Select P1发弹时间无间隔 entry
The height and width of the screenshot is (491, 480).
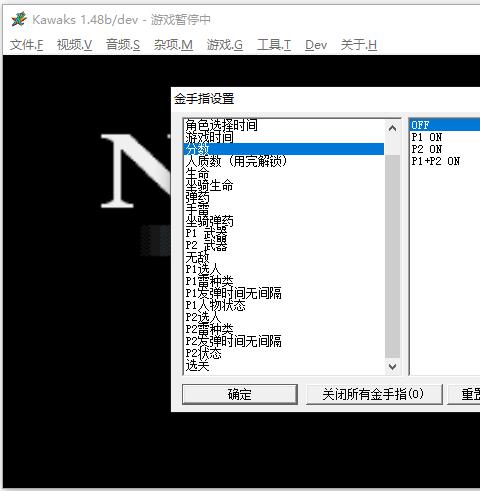[x=284, y=293]
